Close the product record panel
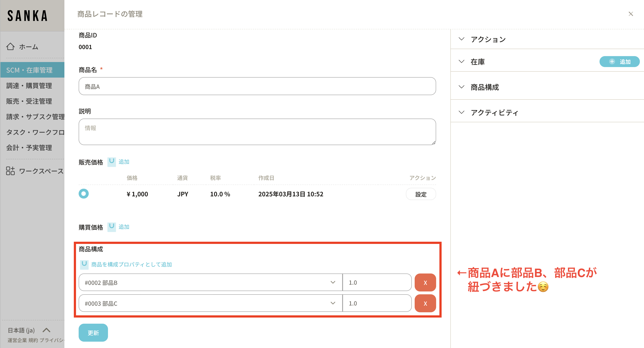The height and width of the screenshot is (348, 644). [630, 14]
